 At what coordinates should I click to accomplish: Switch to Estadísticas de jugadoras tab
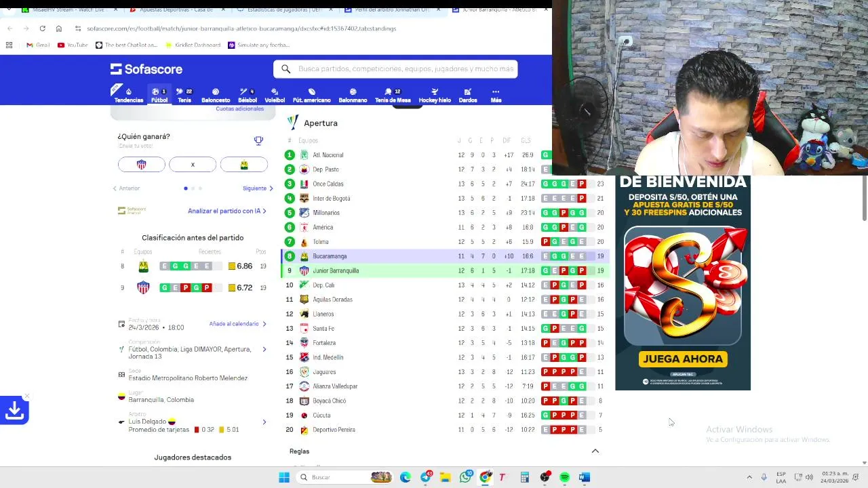click(x=283, y=9)
